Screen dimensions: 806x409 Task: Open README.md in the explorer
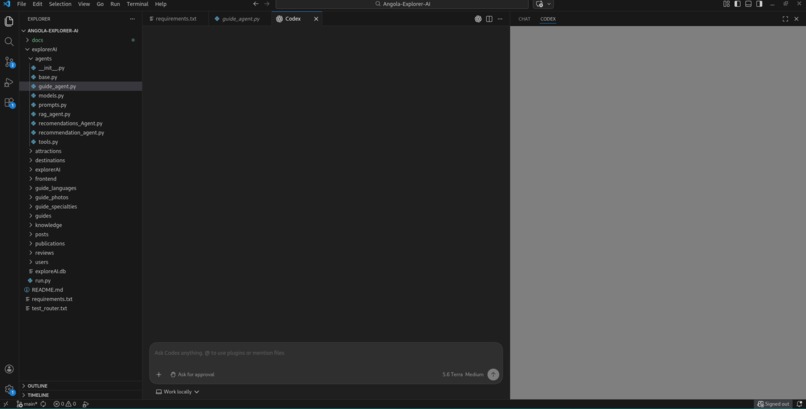tap(80, 290)
